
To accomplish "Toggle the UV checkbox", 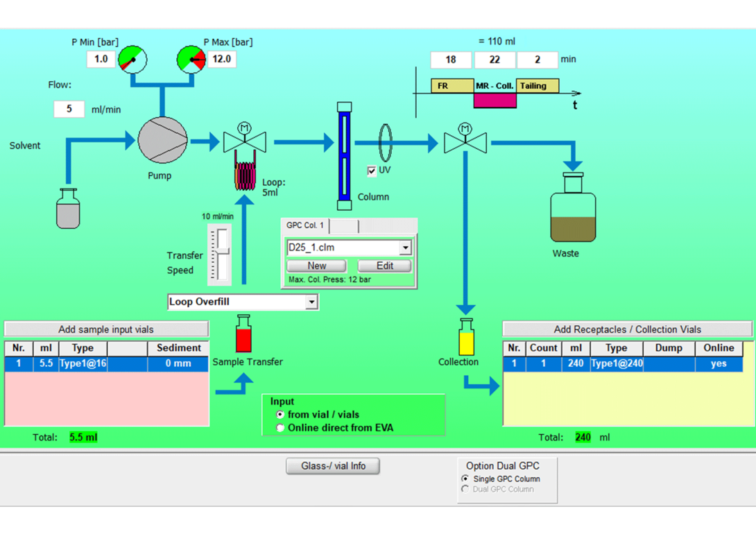I will pyautogui.click(x=372, y=171).
